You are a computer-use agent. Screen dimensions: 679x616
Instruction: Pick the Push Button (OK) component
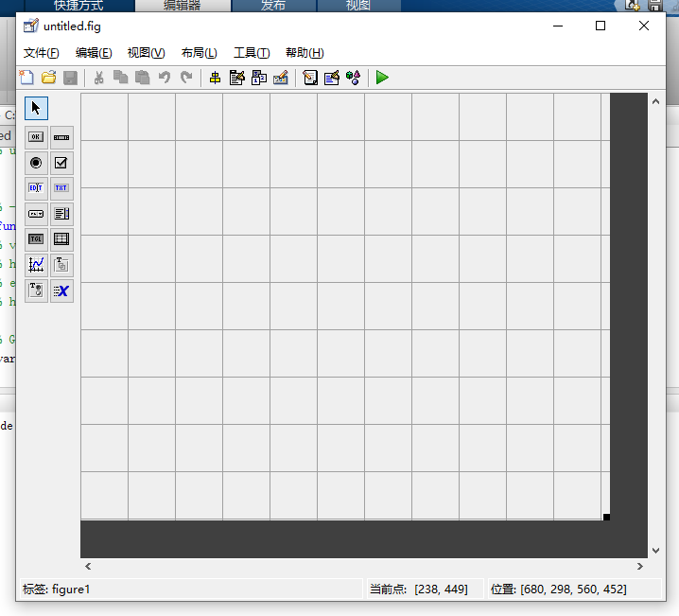coord(36,137)
